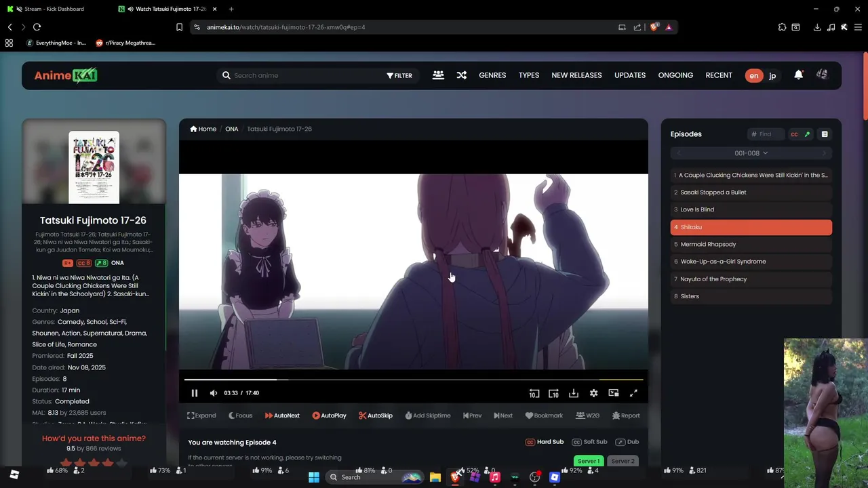
Task: Click Add Skiptime
Action: tap(428, 415)
